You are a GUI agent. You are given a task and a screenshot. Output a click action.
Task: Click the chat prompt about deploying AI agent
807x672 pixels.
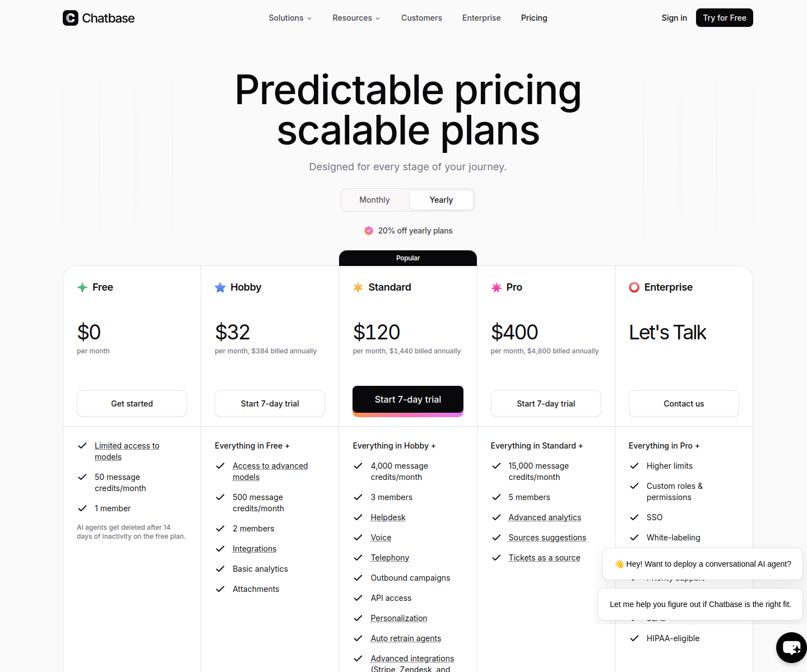[703, 564]
